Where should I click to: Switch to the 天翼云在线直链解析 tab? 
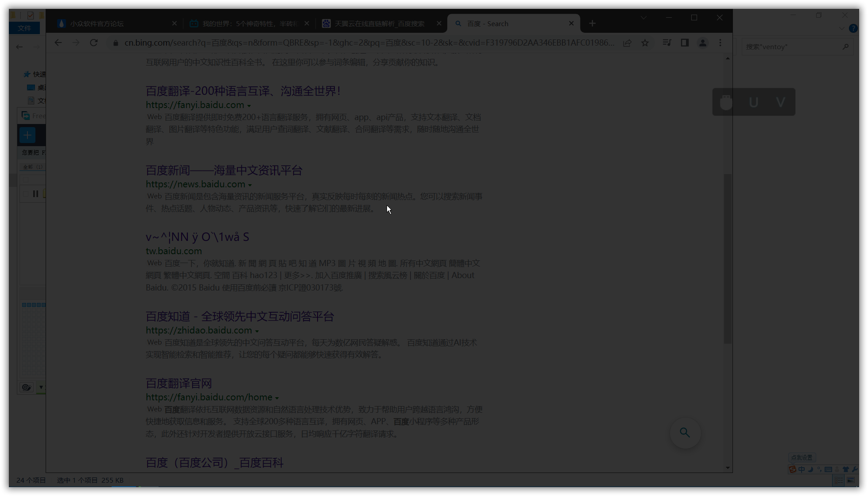pos(379,23)
